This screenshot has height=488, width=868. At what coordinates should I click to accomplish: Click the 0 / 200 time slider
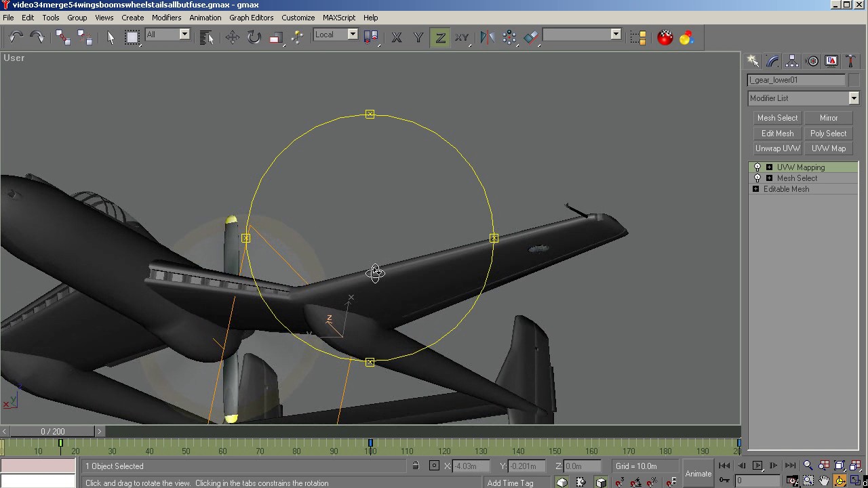click(x=53, y=431)
